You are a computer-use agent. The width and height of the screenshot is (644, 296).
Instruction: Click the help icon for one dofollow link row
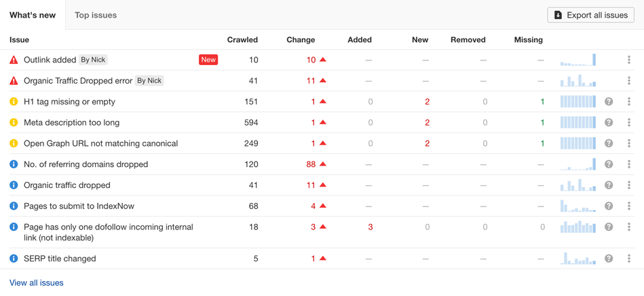click(x=609, y=227)
